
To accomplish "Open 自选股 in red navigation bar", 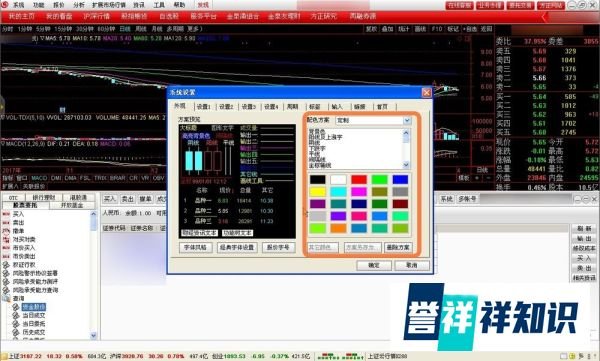I will coord(169,16).
